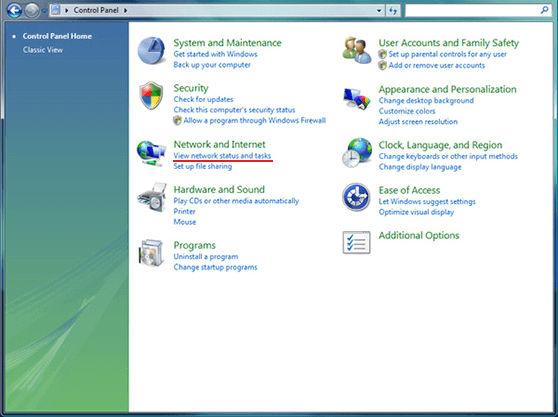Click the Printer link

pos(184,211)
